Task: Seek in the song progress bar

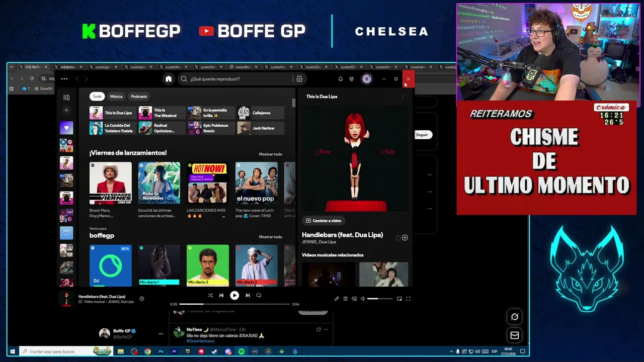Action: [x=234, y=304]
